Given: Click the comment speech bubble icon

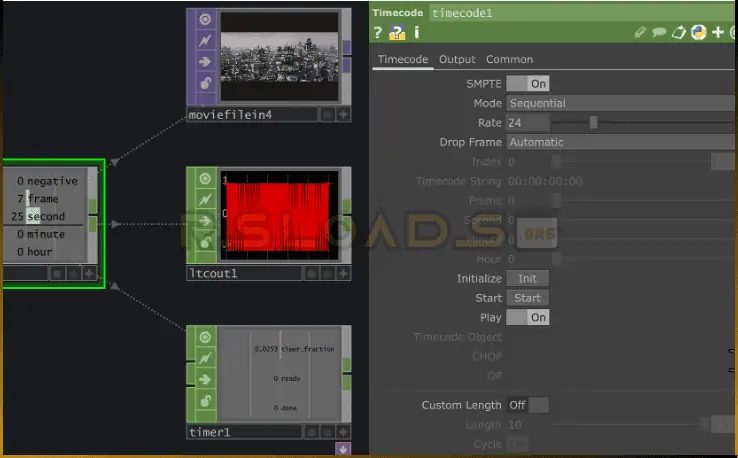Looking at the screenshot, I should (x=659, y=33).
